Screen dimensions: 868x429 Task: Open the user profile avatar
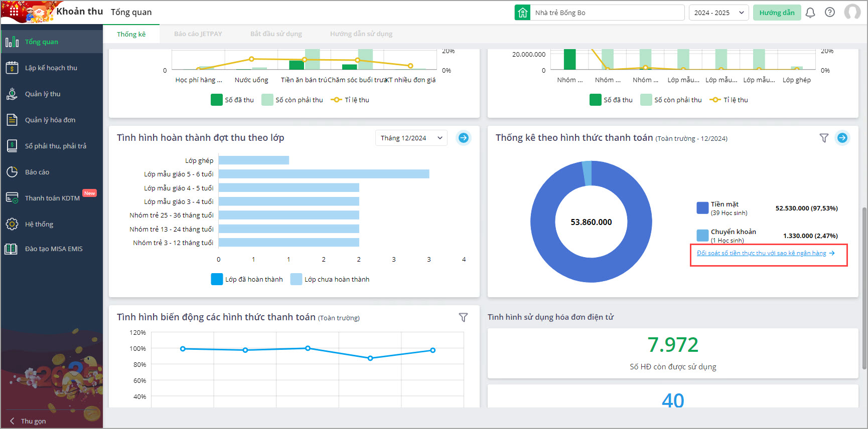tap(852, 12)
